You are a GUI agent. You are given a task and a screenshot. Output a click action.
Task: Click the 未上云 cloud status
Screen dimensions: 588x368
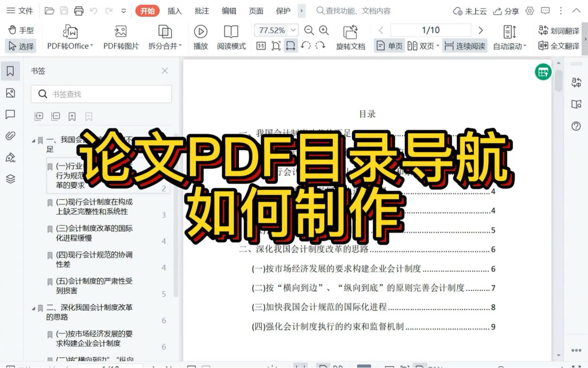point(470,11)
